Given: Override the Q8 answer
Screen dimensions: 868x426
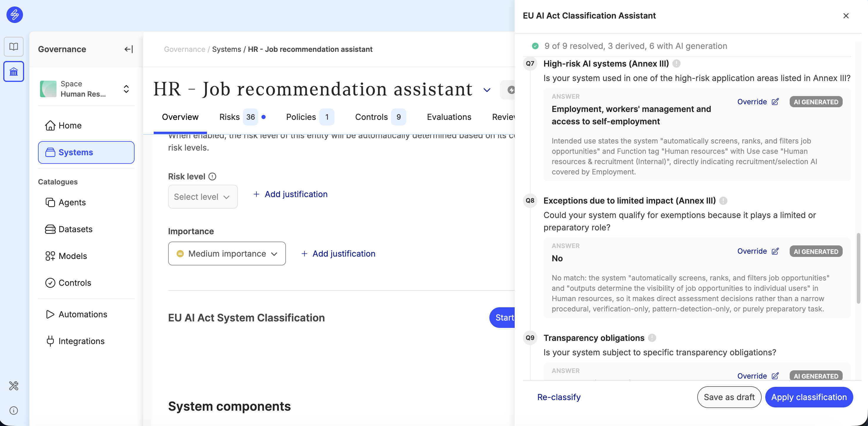Looking at the screenshot, I should coord(758,251).
